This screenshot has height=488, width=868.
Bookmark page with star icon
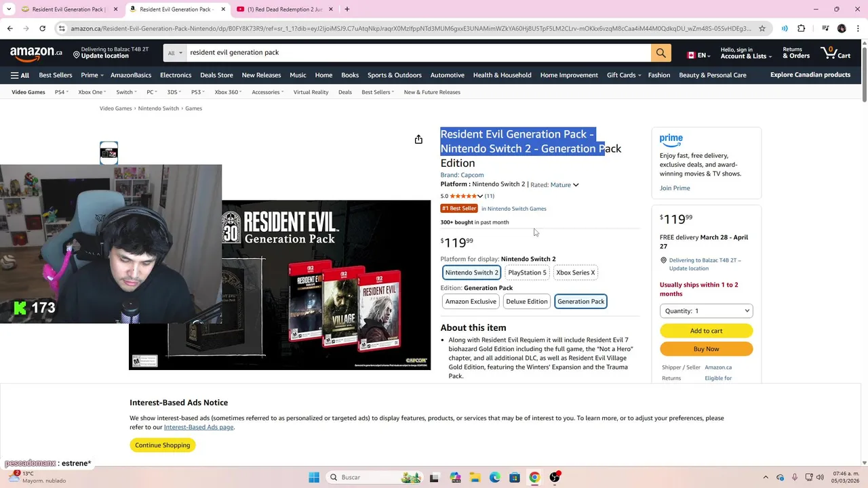coord(762,28)
